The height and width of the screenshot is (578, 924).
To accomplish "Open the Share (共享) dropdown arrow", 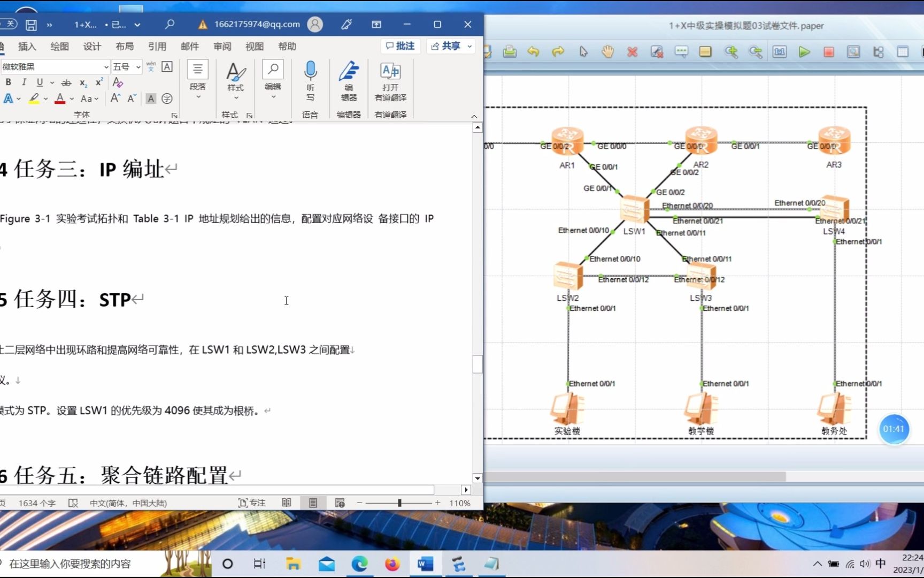I will coord(469,46).
